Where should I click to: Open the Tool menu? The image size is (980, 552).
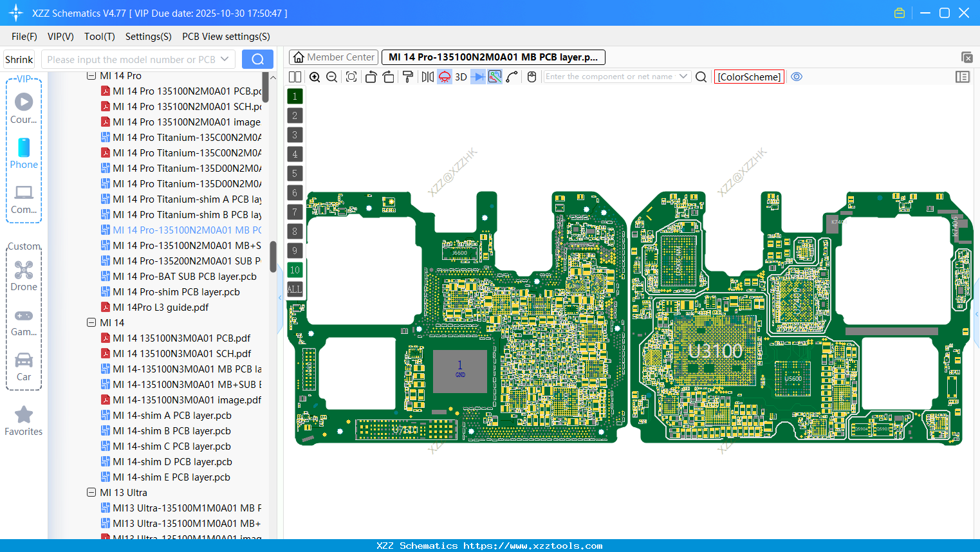(99, 37)
